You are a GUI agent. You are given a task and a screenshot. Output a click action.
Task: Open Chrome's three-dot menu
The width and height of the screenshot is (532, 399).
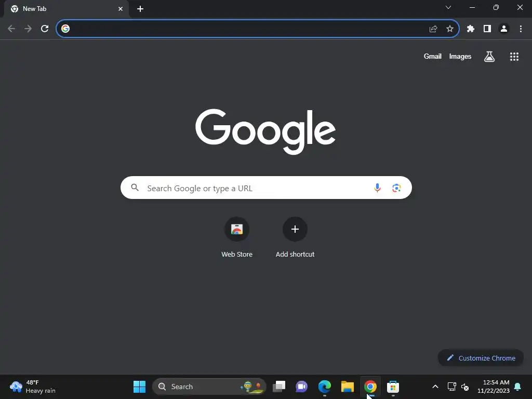(x=521, y=29)
